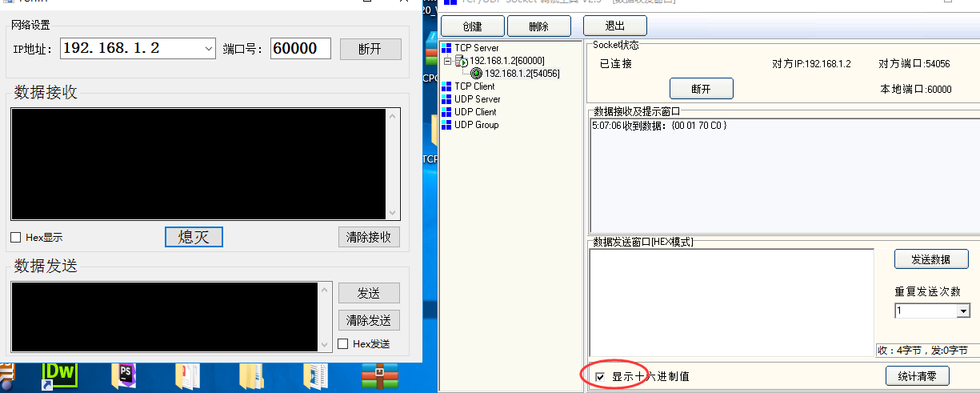
Task: Click the 断开 button in the network settings
Action: tap(370, 49)
